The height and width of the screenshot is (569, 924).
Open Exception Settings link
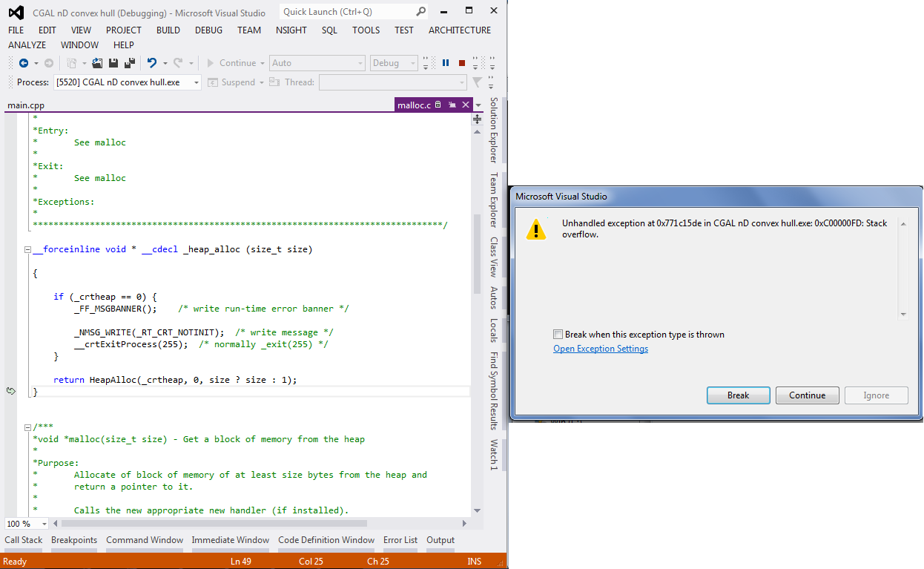pos(601,349)
